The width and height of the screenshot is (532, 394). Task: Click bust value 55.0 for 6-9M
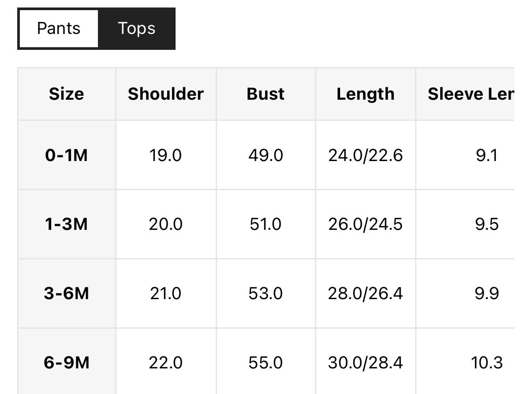266,363
